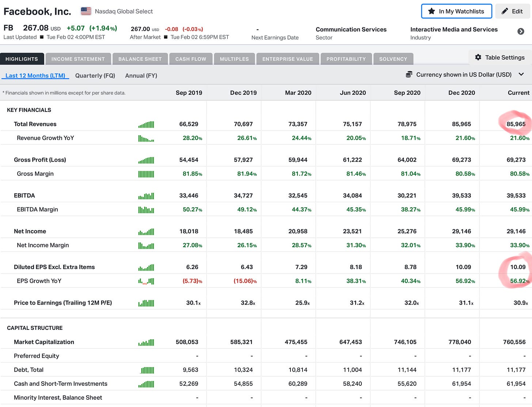Click the coins currency icon

409,75
